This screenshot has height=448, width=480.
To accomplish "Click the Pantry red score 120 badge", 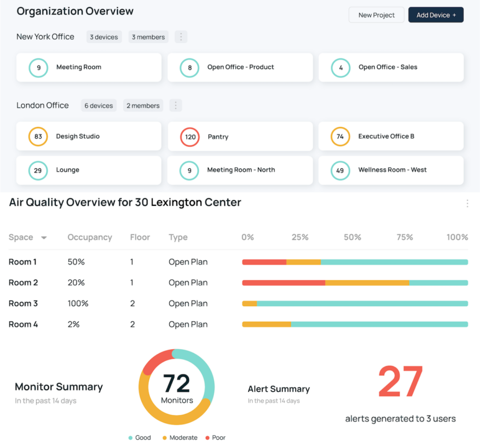I will click(x=190, y=137).
